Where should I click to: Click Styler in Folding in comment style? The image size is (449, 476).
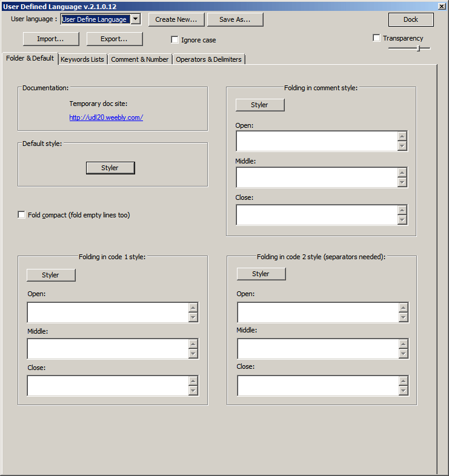click(260, 105)
